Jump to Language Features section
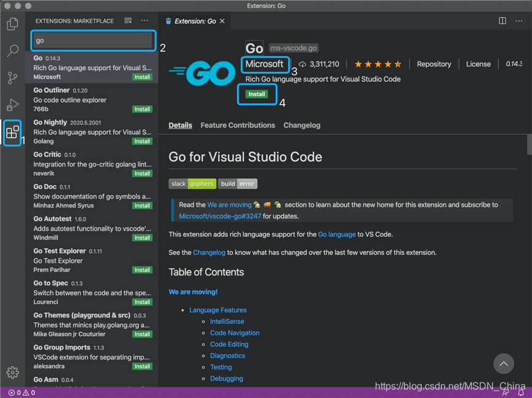532x398 pixels. [x=218, y=310]
